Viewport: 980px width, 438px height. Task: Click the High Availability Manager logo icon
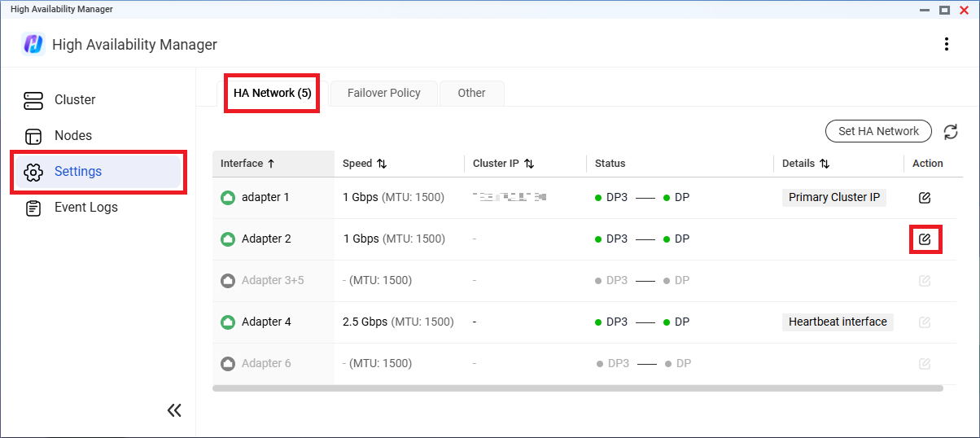(x=33, y=44)
